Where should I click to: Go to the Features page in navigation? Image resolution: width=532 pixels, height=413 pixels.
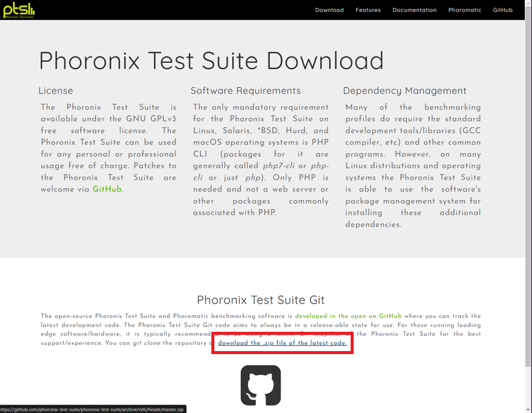click(x=368, y=10)
